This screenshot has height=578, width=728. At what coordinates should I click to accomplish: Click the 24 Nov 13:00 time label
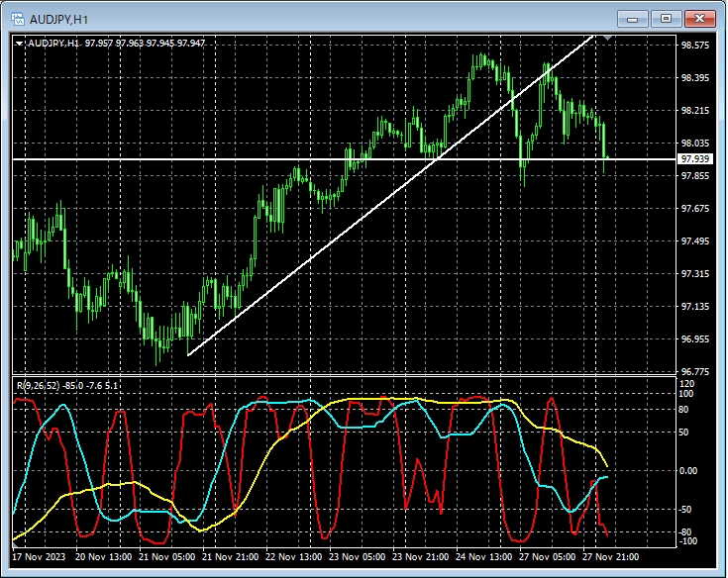(483, 556)
